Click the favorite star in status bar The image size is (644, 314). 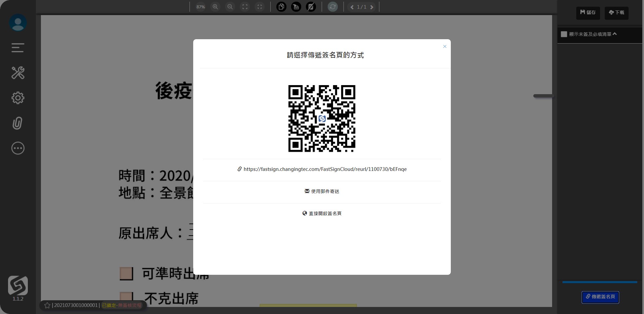(47, 305)
